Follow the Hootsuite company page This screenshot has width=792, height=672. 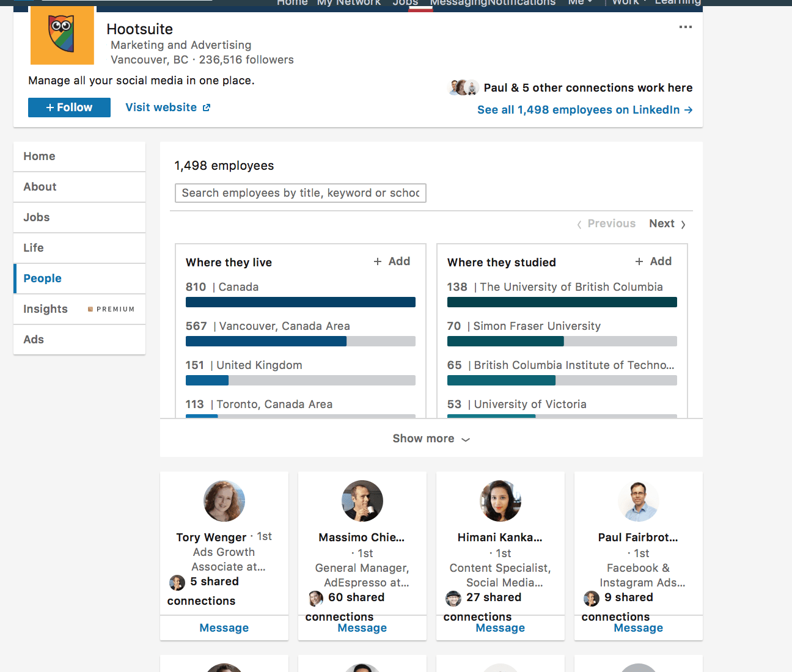pos(69,108)
